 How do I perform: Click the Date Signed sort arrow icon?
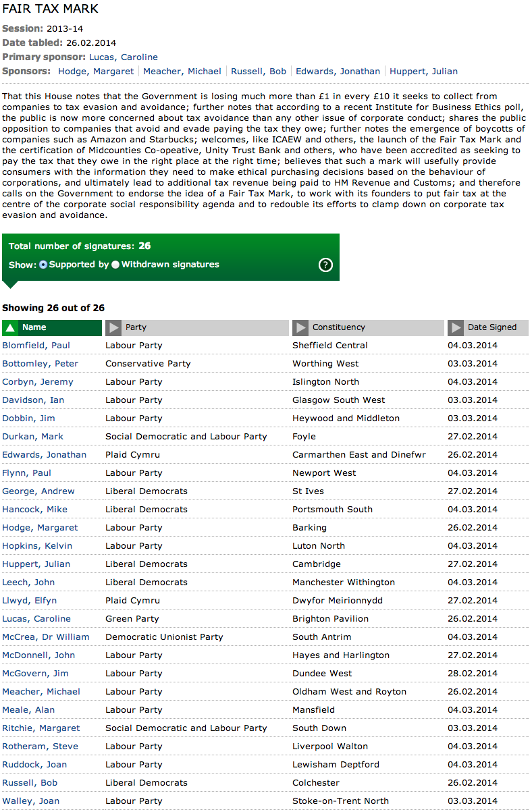[456, 327]
